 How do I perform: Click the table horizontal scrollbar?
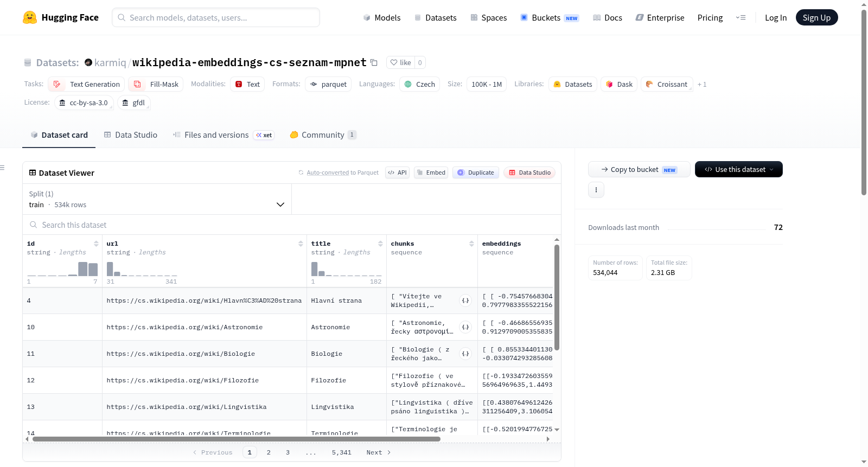point(237,439)
